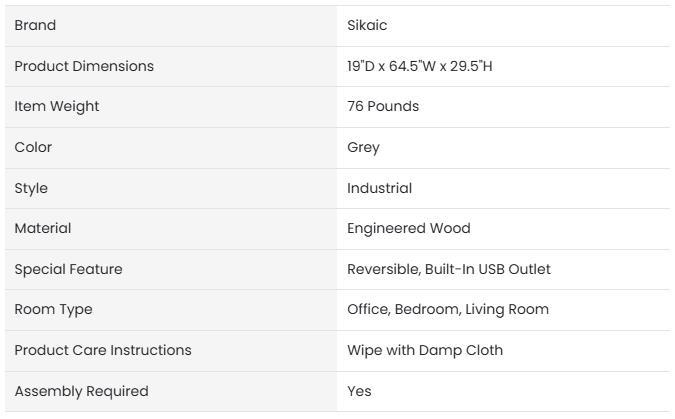Select the Yes value for assembly
The width and height of the screenshot is (675, 419).
(x=359, y=391)
